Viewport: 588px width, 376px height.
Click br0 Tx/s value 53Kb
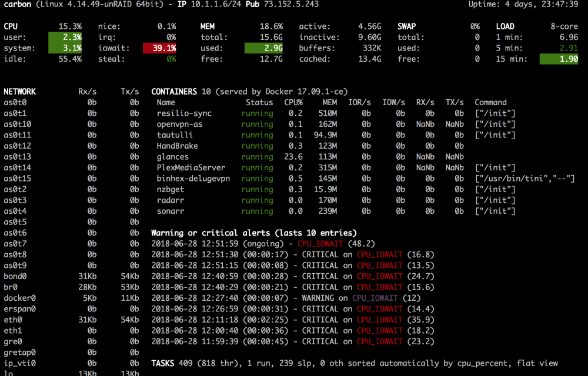tap(130, 287)
